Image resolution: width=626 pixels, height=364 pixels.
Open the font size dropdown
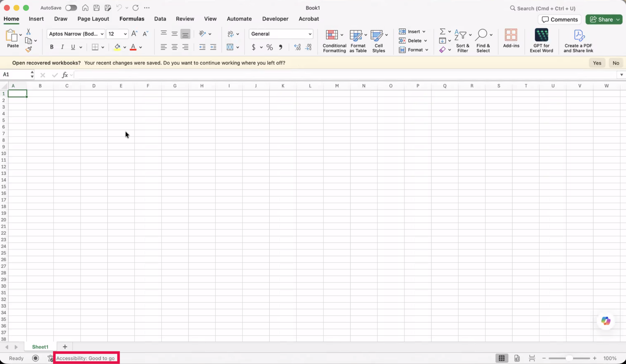point(125,34)
